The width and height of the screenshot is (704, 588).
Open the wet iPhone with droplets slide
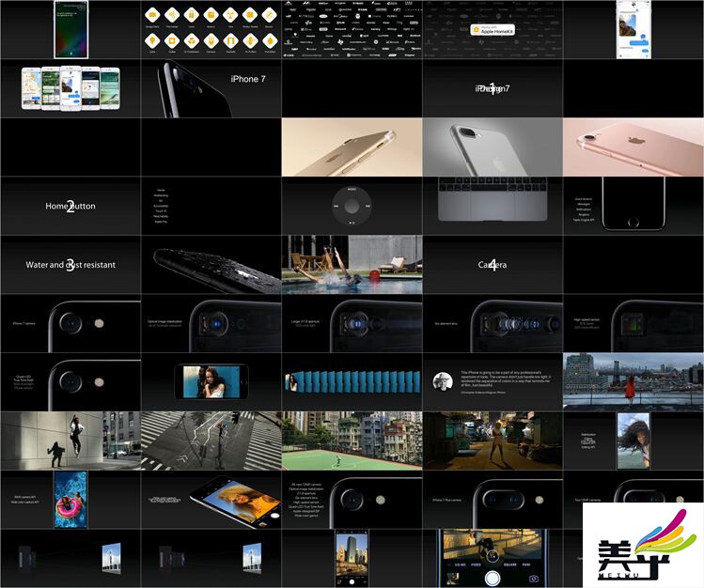(x=211, y=265)
